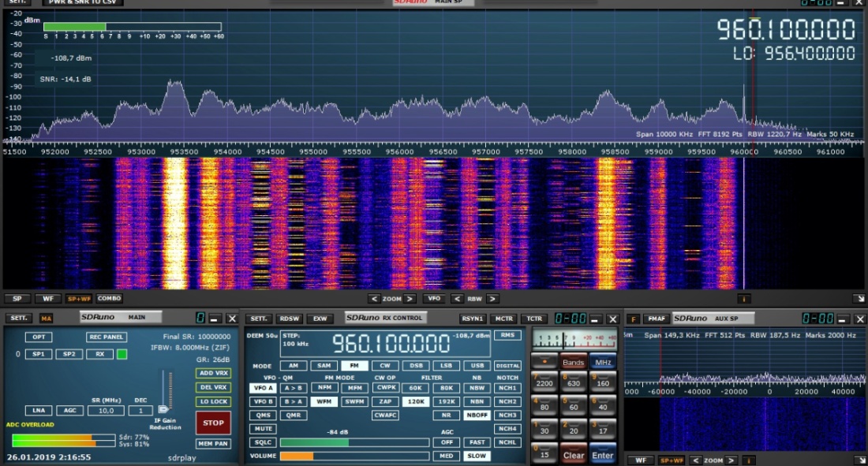This screenshot has width=868, height=466.
Task: Select the 630 band keypad button
Action: pos(574,382)
